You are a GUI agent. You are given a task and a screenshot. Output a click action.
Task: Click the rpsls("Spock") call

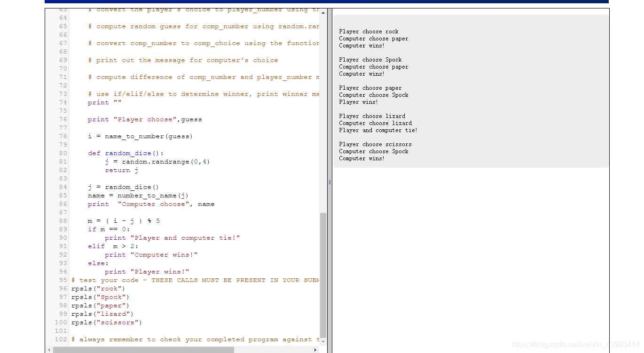click(x=100, y=297)
